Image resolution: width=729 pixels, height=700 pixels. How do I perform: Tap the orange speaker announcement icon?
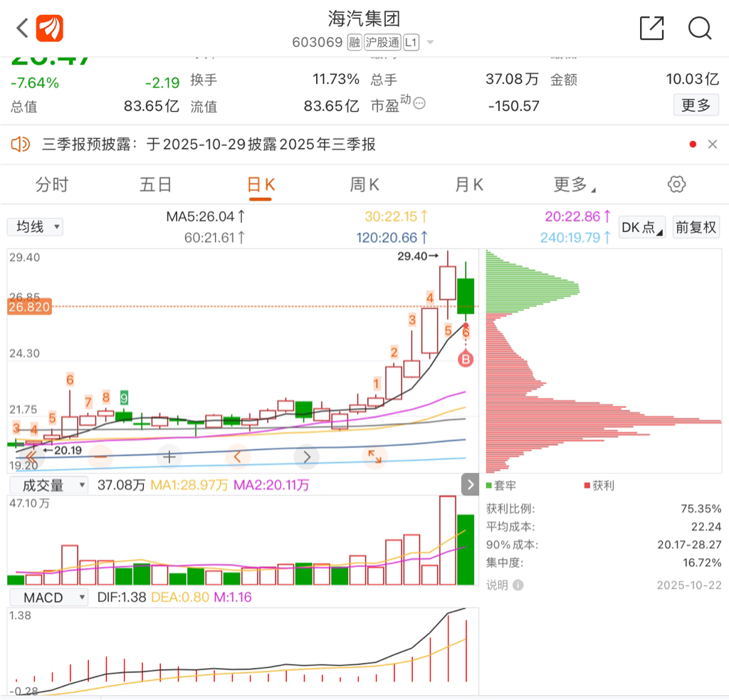pos(20,144)
